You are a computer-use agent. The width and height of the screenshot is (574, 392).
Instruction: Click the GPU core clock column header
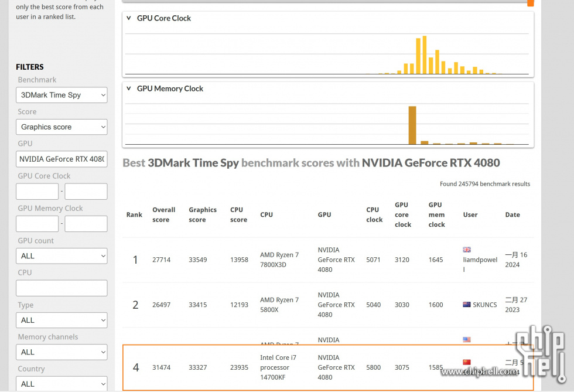(403, 214)
